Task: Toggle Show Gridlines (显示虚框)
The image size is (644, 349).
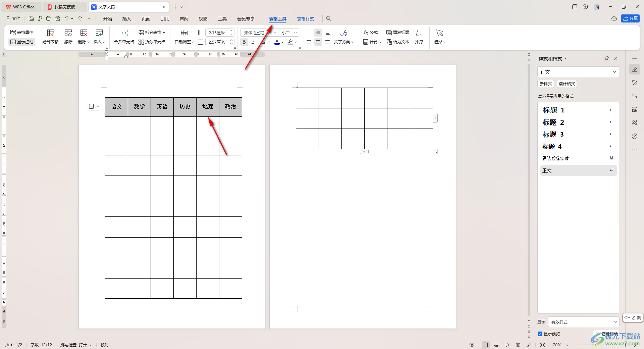Action: click(x=22, y=42)
